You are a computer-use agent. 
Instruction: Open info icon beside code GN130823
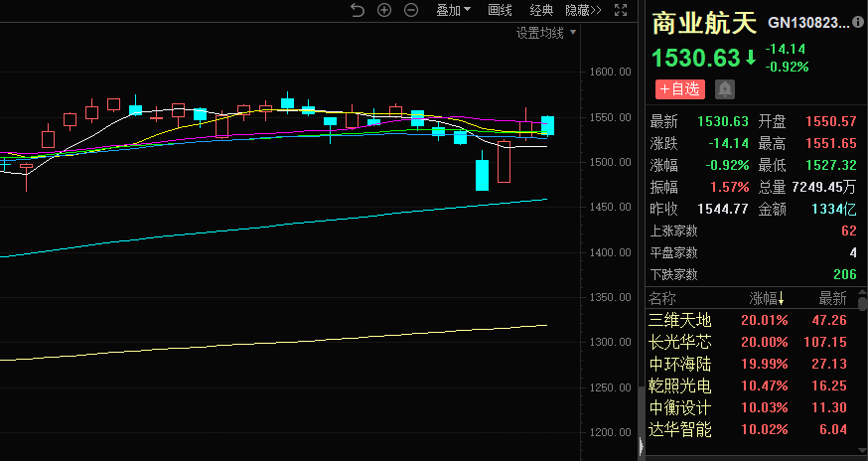(x=858, y=22)
